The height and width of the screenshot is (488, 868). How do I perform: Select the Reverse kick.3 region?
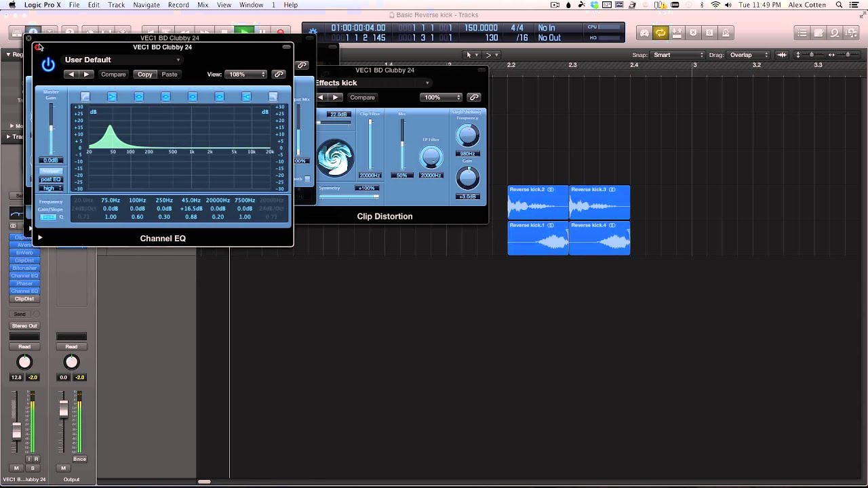599,202
